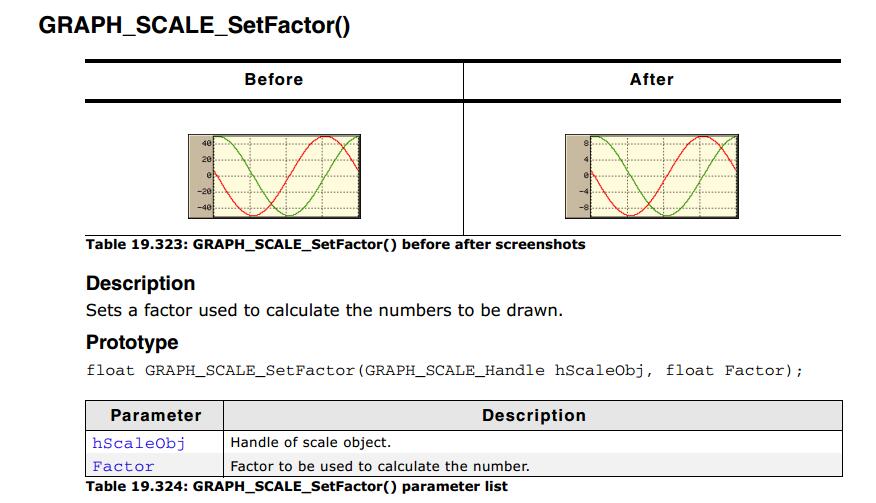Click the Description table column header
The image size is (876, 503).
[534, 415]
